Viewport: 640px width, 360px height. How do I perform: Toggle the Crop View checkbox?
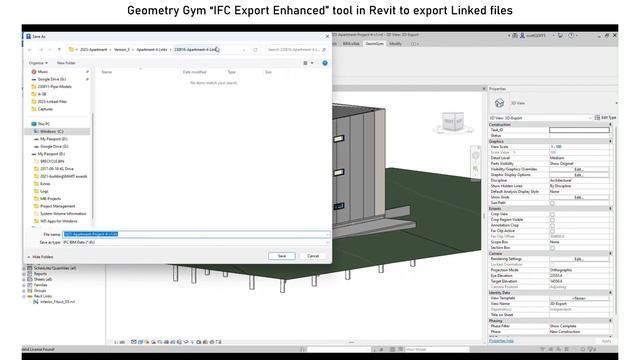(552, 214)
